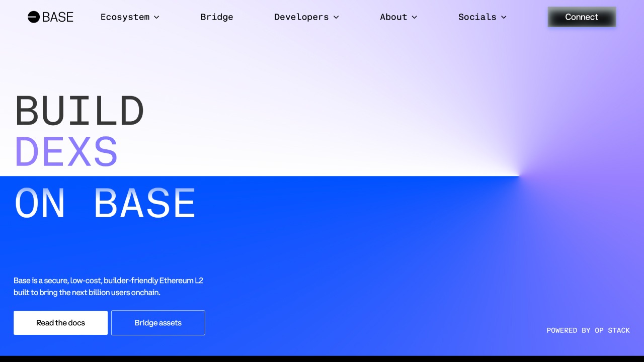Viewport: 644px width, 362px height.
Task: Go to the Bridge page
Action: [217, 17]
